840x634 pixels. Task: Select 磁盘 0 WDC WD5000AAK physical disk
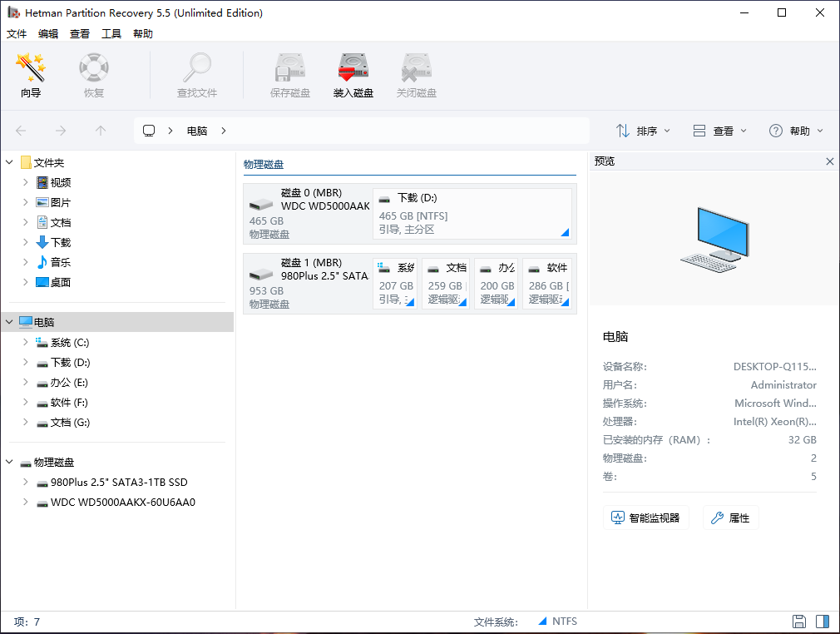(x=308, y=213)
